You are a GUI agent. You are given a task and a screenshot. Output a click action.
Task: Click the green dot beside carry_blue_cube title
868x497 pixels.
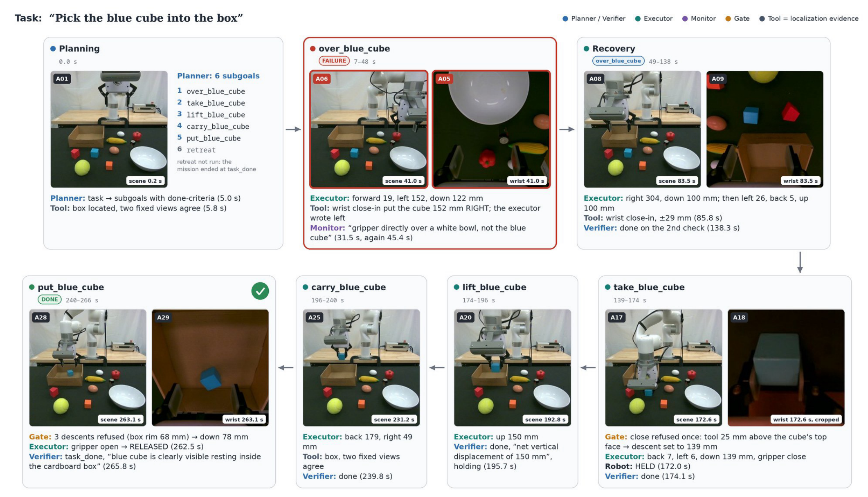pyautogui.click(x=305, y=287)
